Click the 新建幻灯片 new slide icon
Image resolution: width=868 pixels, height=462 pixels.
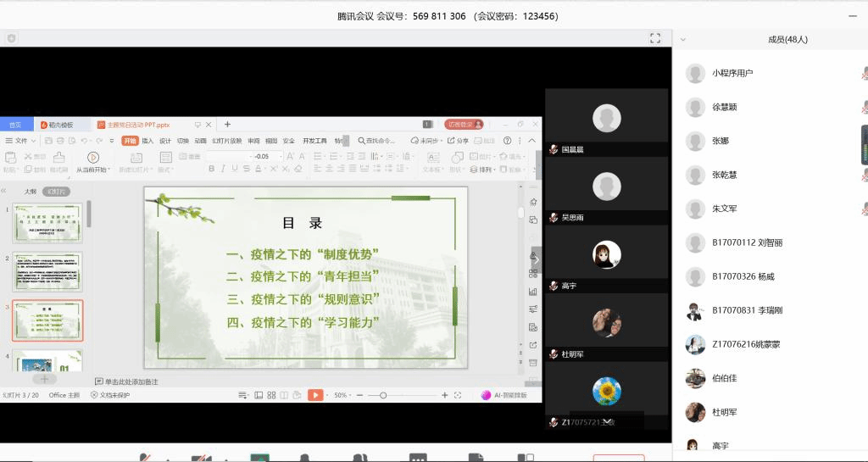136,158
